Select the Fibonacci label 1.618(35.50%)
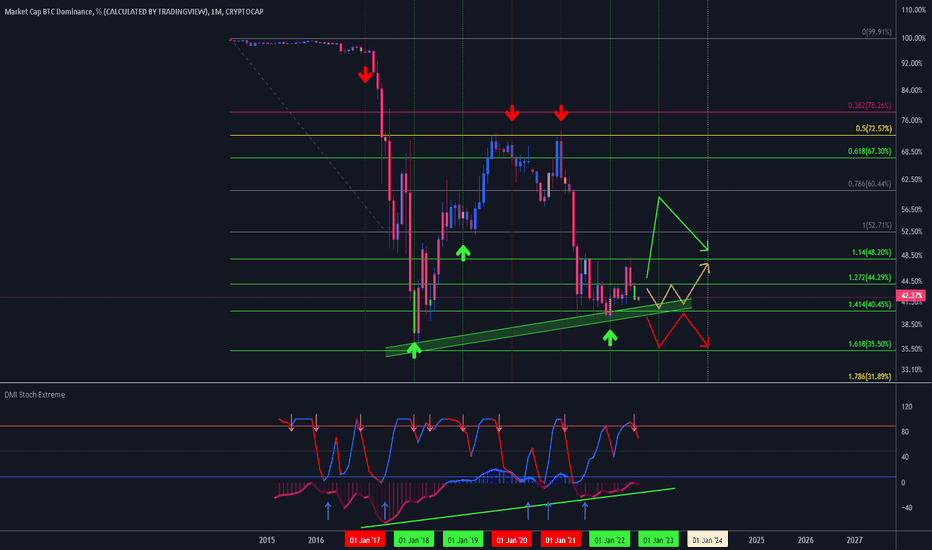Viewport: 932px width, 550px height. coord(870,344)
